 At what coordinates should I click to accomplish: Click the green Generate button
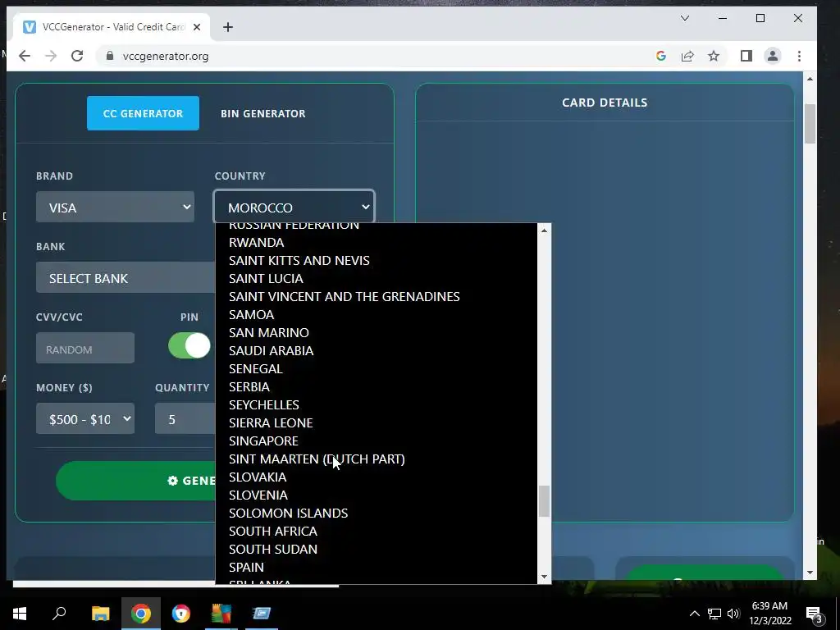[x=137, y=481]
